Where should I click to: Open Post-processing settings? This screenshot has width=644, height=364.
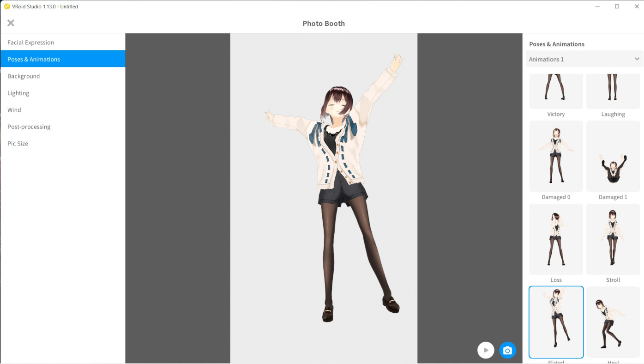point(29,126)
